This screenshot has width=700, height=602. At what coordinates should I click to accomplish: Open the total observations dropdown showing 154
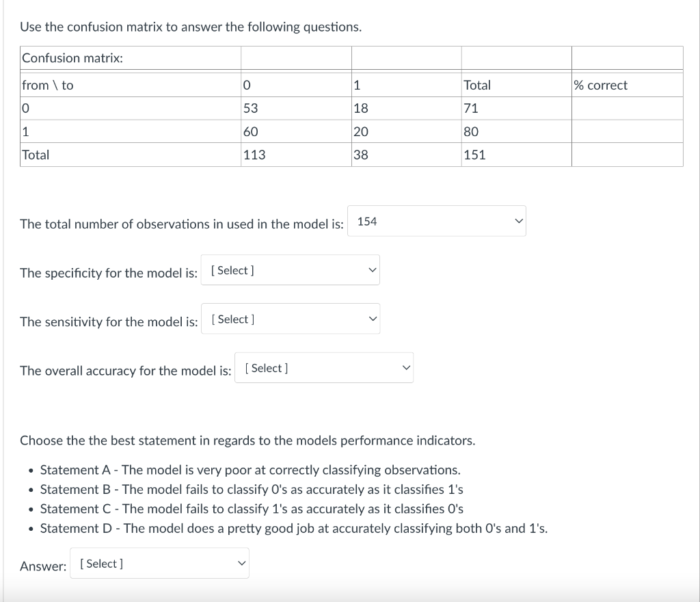(436, 220)
